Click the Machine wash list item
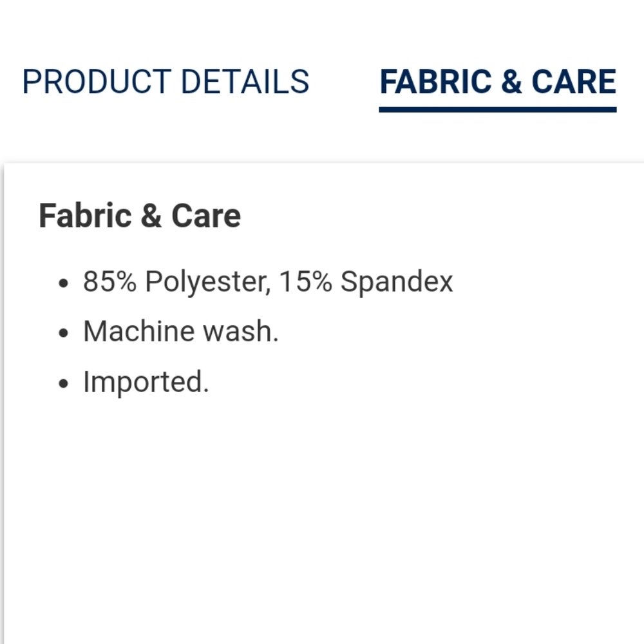644x644 pixels. point(180,332)
